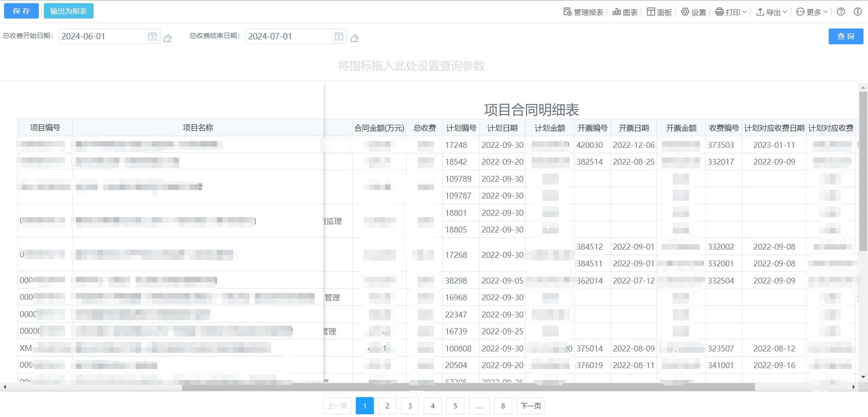Viewport: 868px width, 417px height.
Task: Click the help question mark icon
Action: point(841,12)
